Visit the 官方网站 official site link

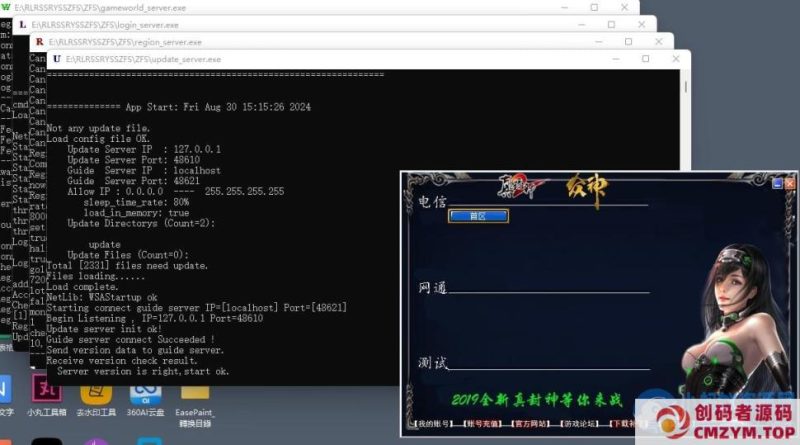[x=535, y=425]
